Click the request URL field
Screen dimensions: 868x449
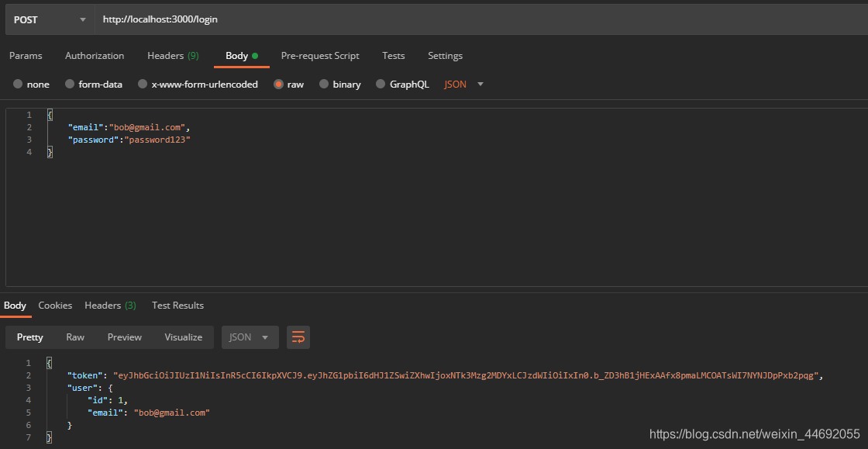481,19
